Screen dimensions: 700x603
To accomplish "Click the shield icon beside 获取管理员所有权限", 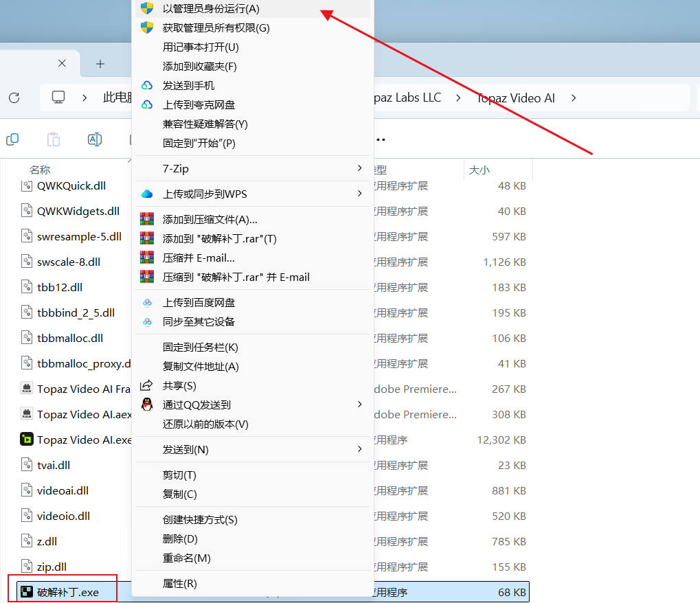I will point(147,27).
